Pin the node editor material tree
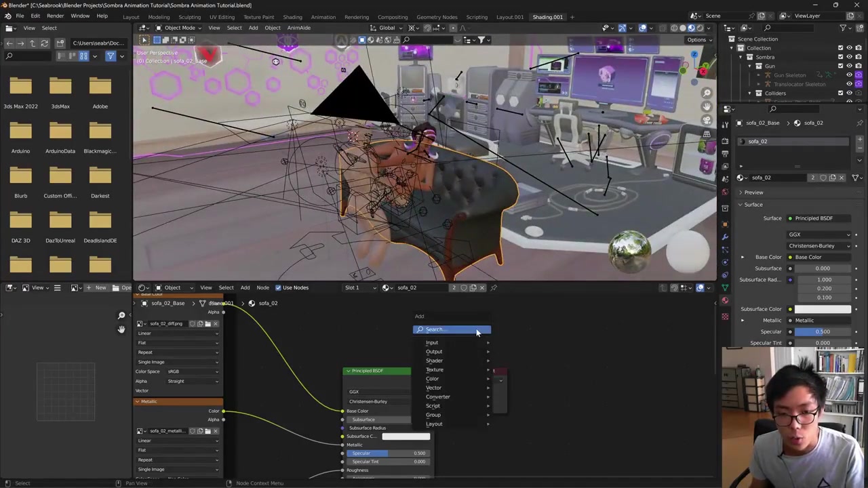 [494, 287]
